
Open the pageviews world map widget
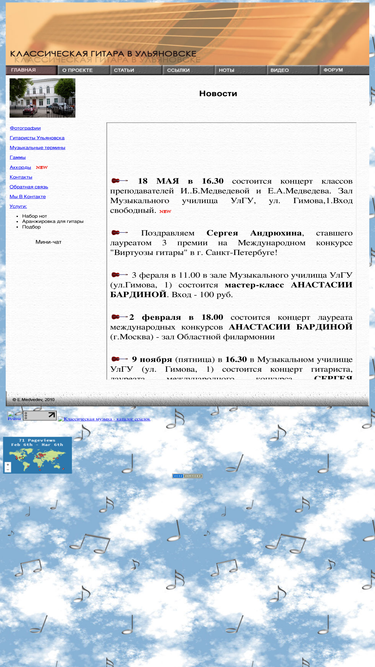click(x=37, y=455)
